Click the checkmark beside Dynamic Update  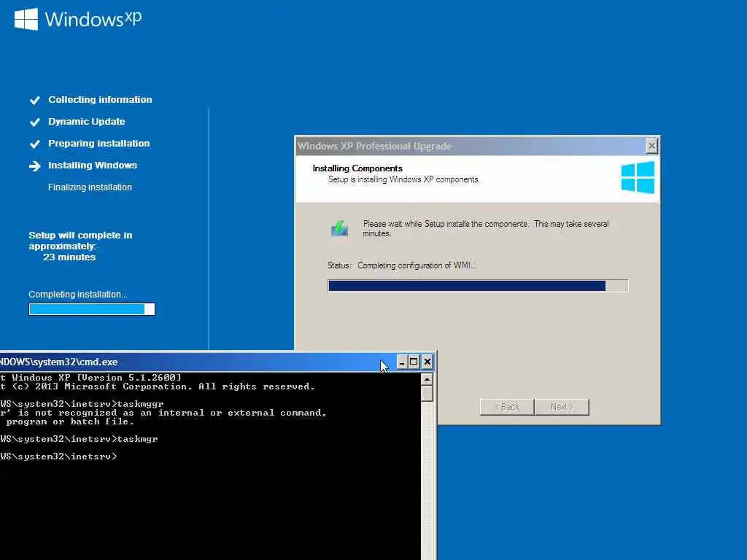(x=35, y=122)
